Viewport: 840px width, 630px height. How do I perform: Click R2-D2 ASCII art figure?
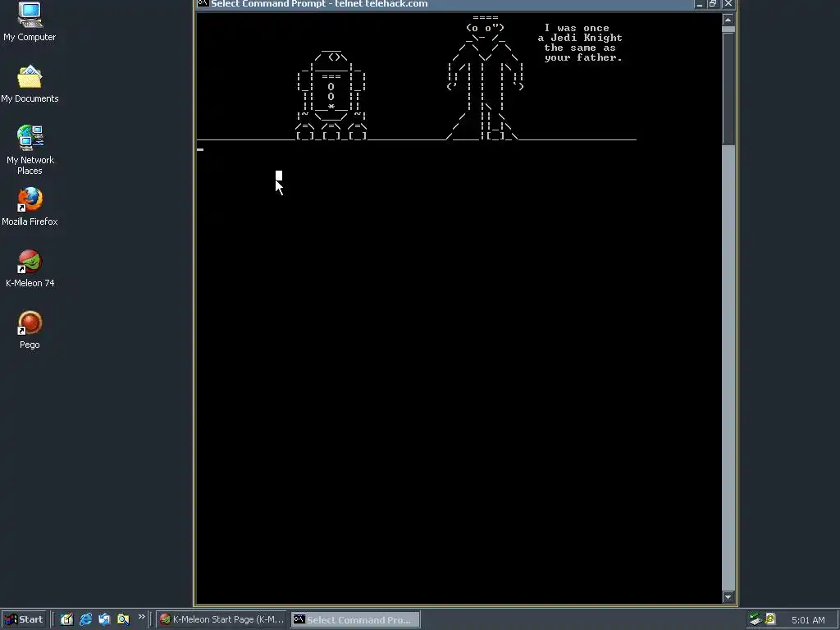331,95
